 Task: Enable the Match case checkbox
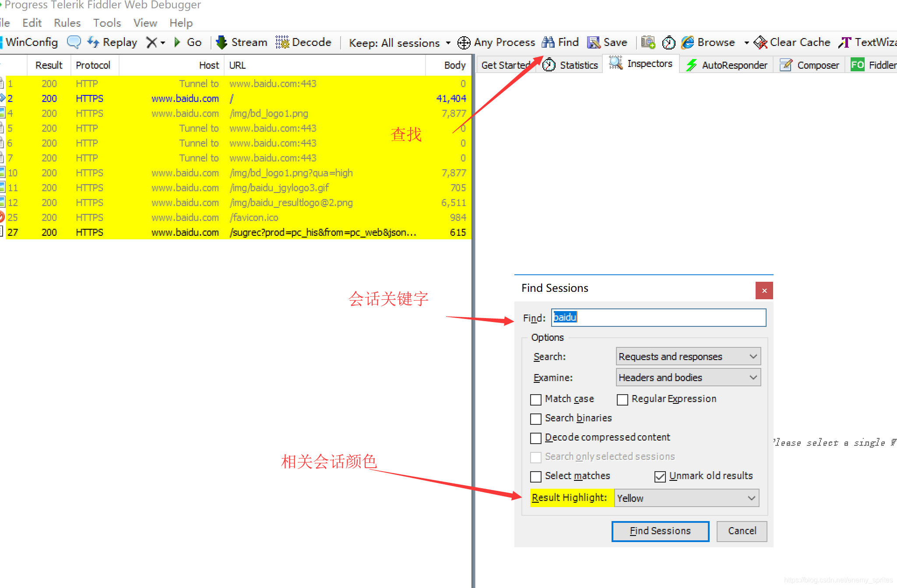tap(536, 399)
